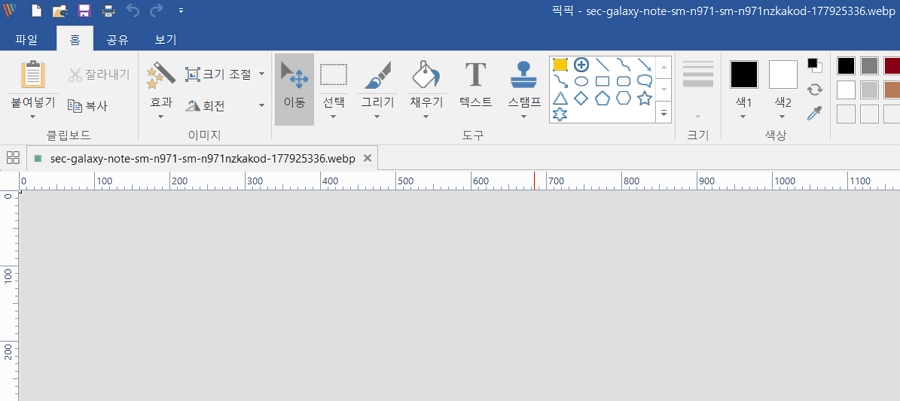Viewport: 900px width, 401px height.
Task: Expand the 회전 dropdown arrow
Action: (x=262, y=106)
